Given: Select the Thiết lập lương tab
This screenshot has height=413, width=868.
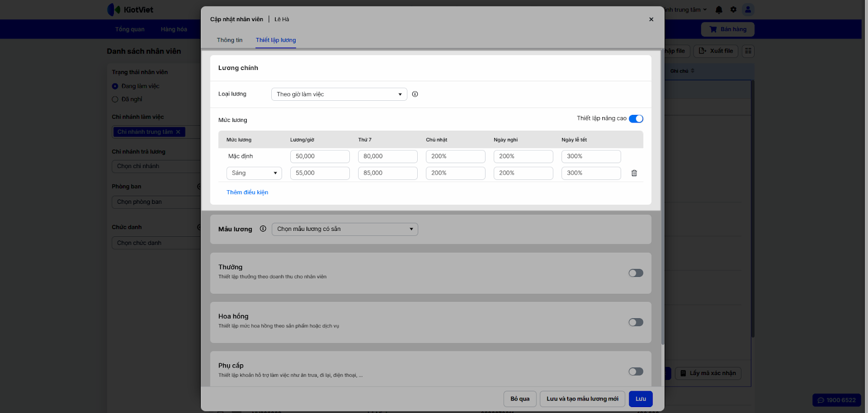Looking at the screenshot, I should coord(276,40).
